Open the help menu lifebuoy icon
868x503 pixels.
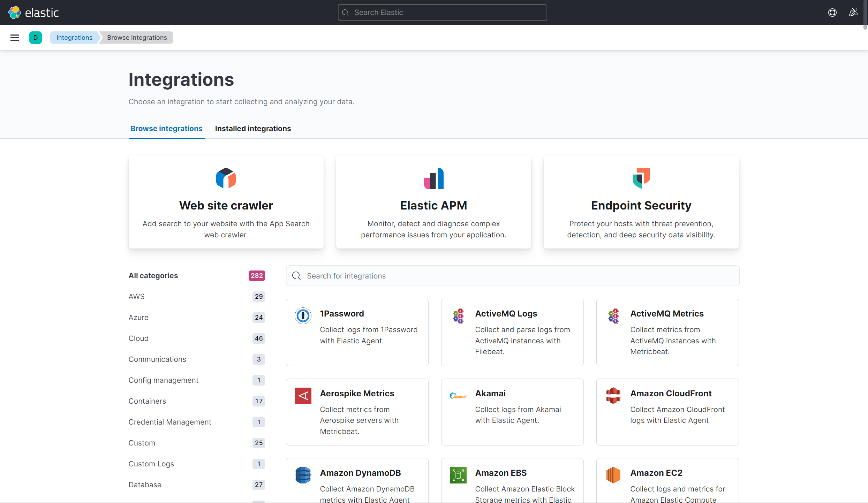pyautogui.click(x=832, y=13)
